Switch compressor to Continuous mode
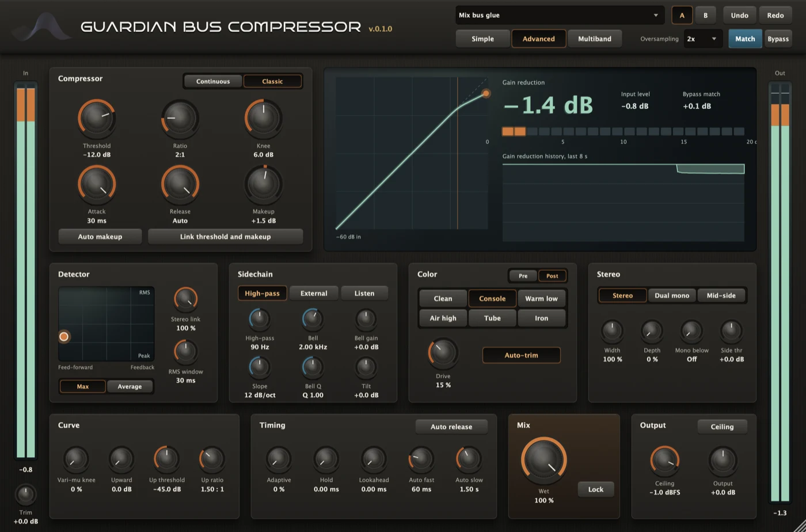Viewport: 806px width, 532px height. (213, 81)
